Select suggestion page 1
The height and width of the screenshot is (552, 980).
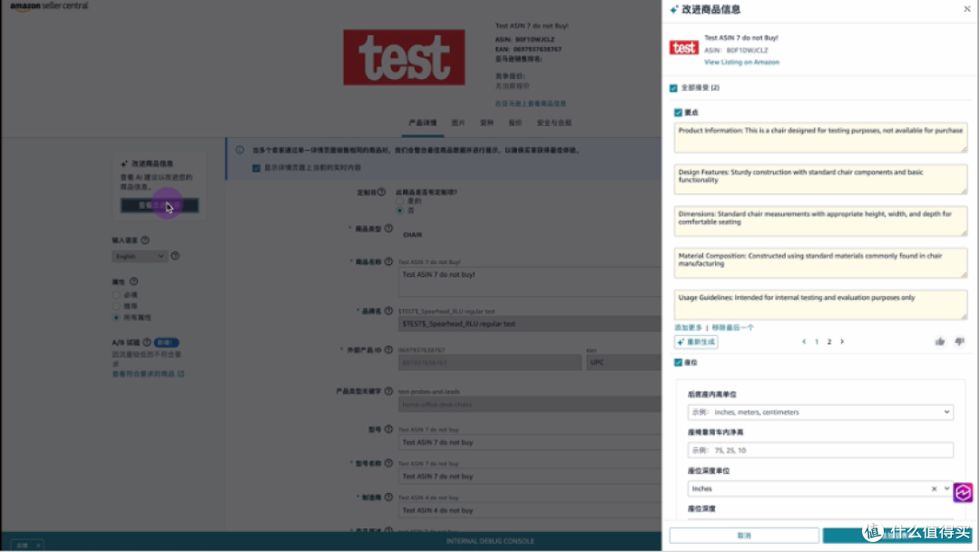coord(817,342)
